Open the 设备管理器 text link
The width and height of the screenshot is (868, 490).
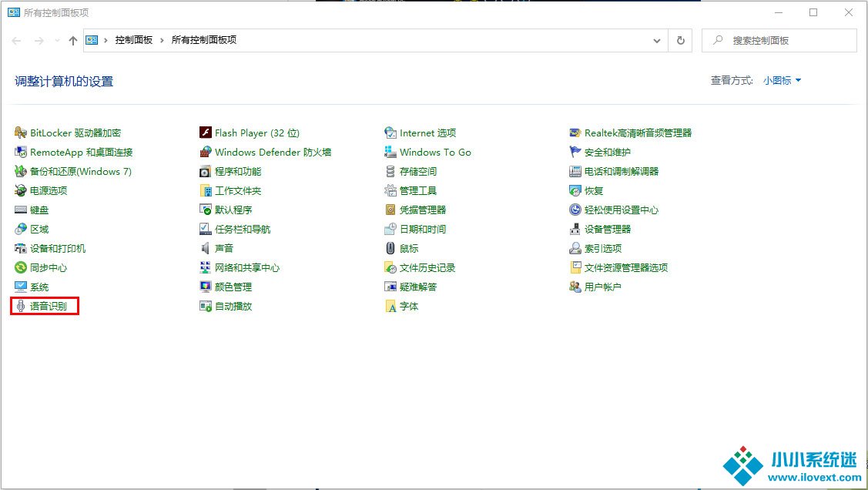tap(608, 230)
